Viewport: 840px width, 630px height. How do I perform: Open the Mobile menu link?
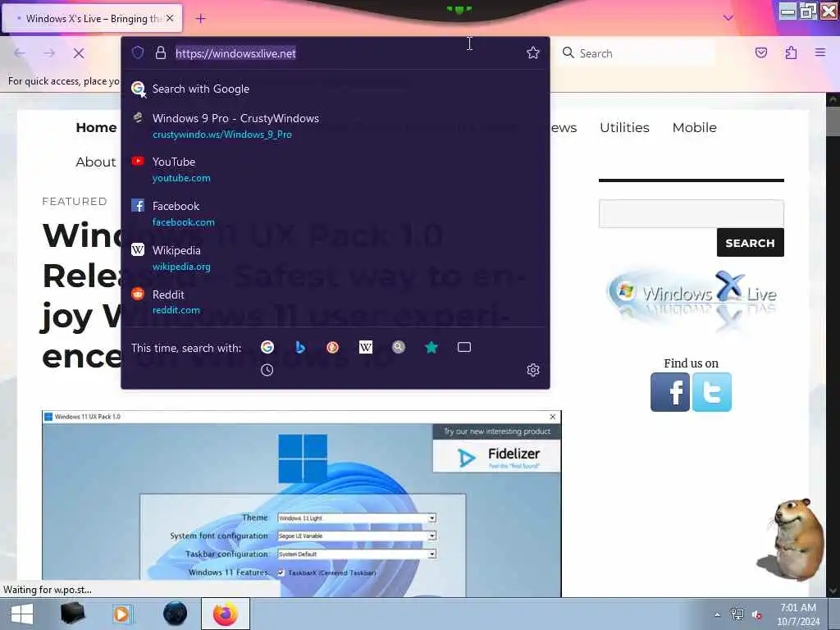click(694, 127)
